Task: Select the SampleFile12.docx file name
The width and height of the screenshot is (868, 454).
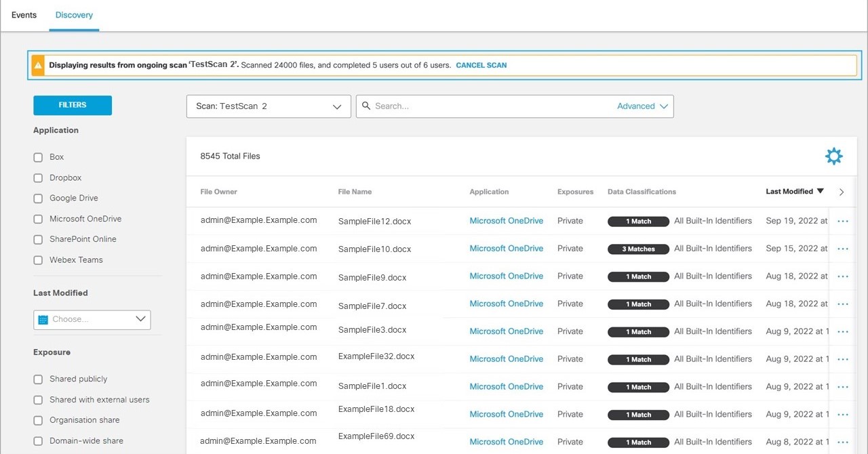Action: [374, 222]
